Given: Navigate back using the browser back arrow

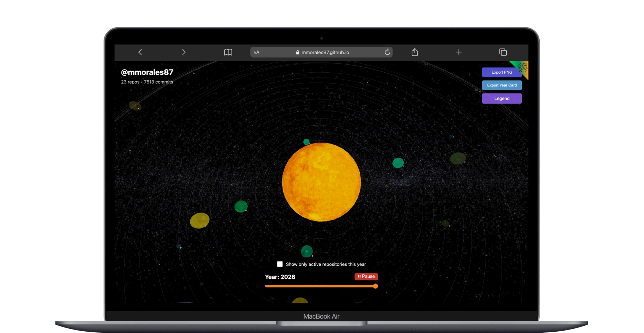Looking at the screenshot, I should pyautogui.click(x=140, y=52).
